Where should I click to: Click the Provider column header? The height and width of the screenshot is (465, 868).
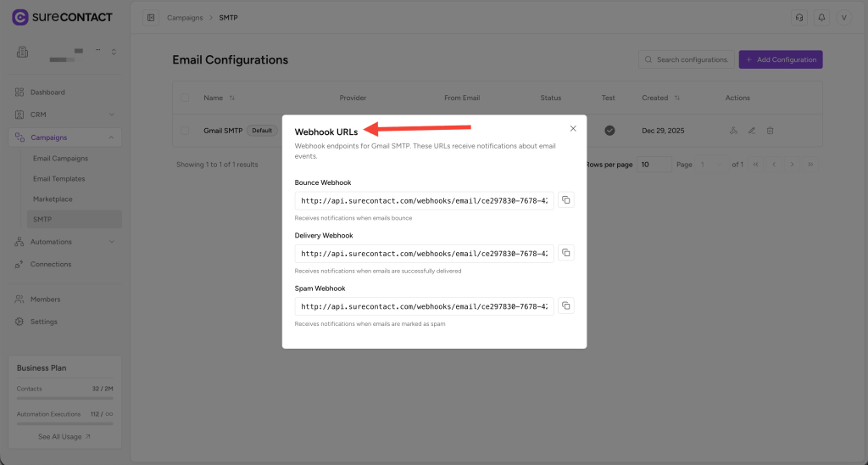click(x=353, y=98)
